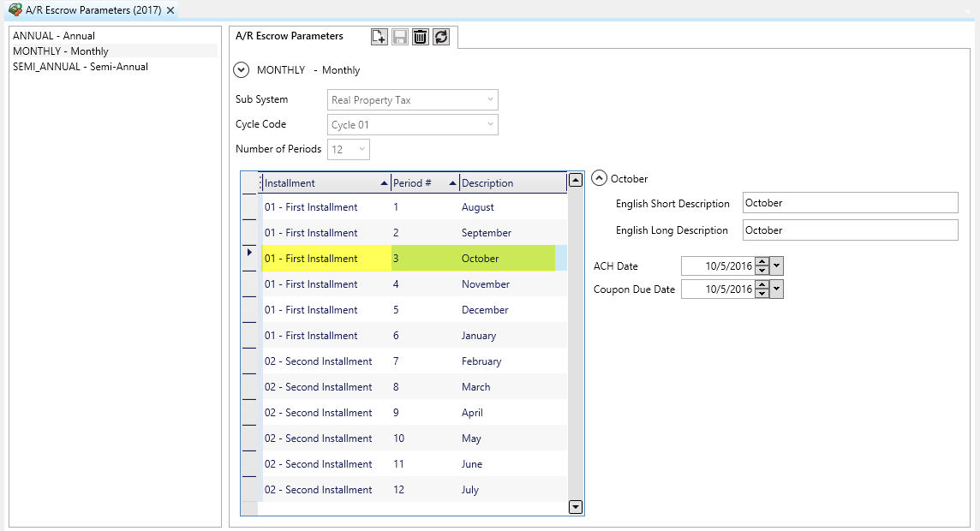Collapse the MONTHLY - Monthly section chevron
Viewport: 980px width, 531px height.
pyautogui.click(x=242, y=70)
